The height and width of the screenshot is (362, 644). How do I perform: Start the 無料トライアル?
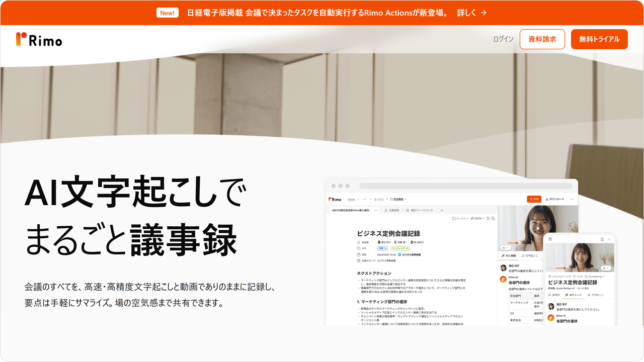click(599, 39)
